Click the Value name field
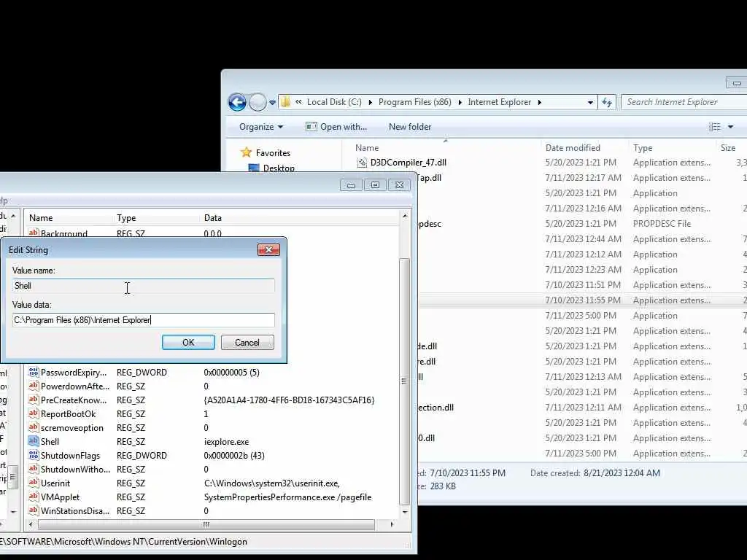Viewport: 747px width, 560px height. [144, 286]
